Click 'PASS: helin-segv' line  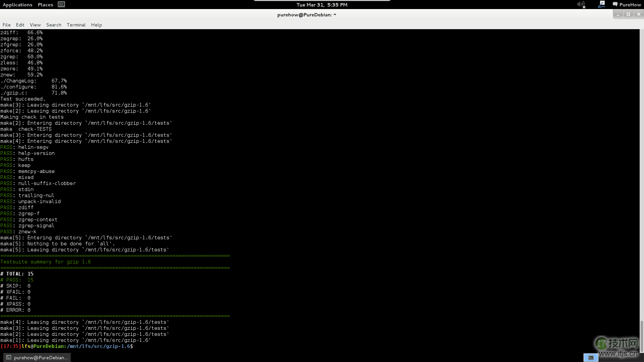click(24, 147)
